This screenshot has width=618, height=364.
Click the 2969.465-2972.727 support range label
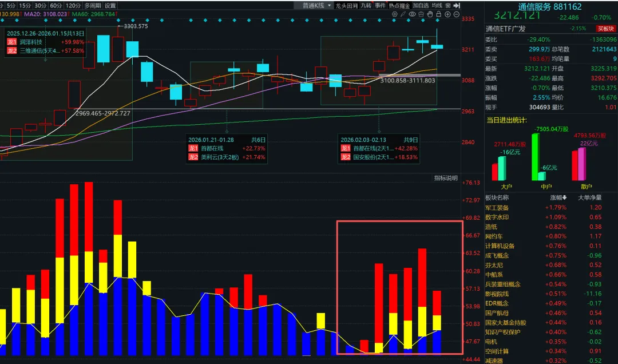pyautogui.click(x=102, y=113)
